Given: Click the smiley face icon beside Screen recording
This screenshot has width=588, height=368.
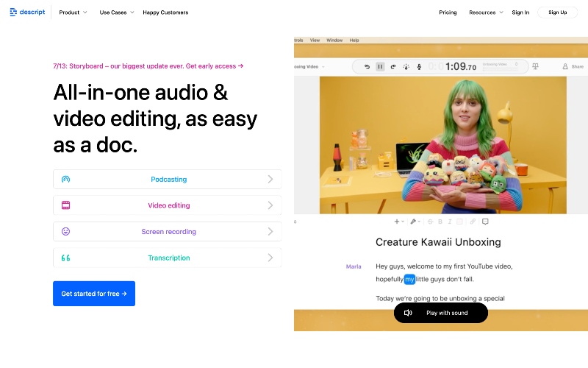Looking at the screenshot, I should 65,231.
